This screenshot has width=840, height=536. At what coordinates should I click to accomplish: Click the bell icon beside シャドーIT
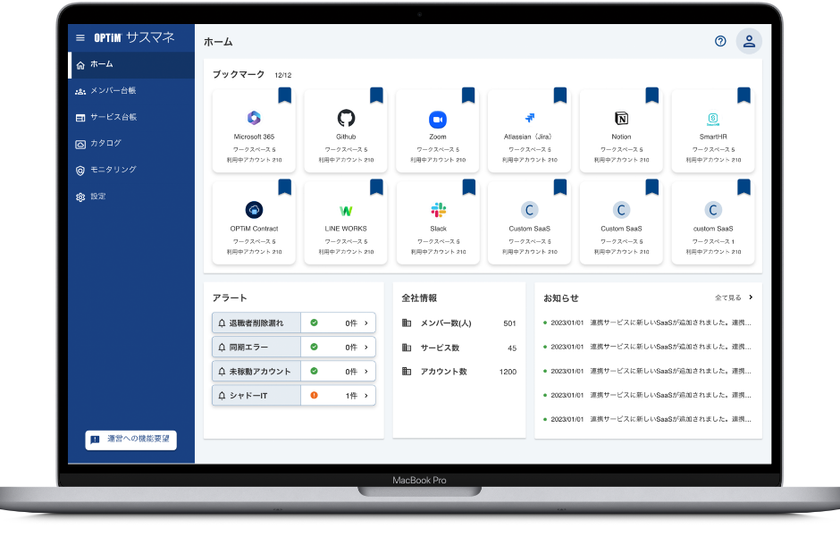222,395
